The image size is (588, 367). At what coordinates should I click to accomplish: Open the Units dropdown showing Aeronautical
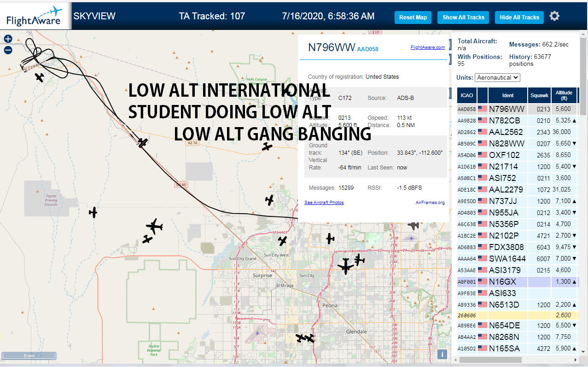pos(497,77)
